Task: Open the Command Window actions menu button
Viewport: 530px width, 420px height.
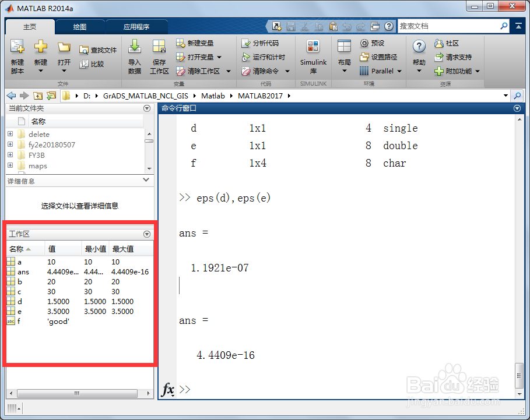Action: click(x=517, y=108)
